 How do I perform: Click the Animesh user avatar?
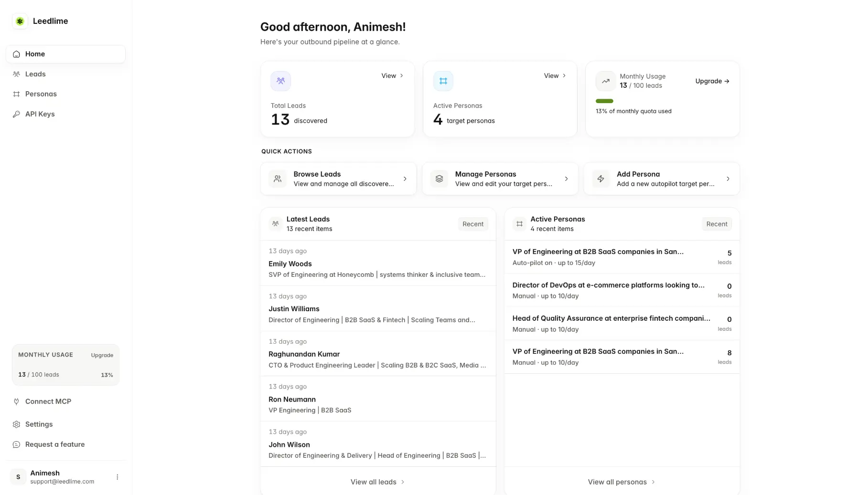tap(18, 477)
